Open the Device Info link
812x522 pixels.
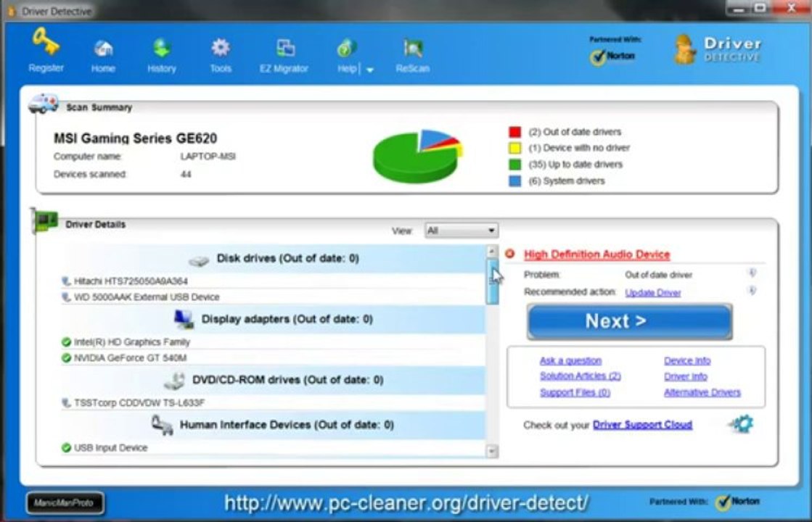click(687, 360)
